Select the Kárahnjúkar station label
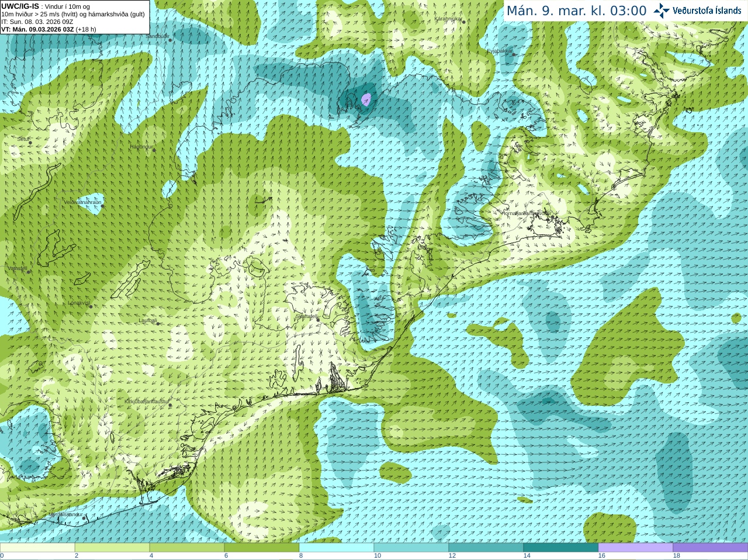The image size is (748, 560). 448,19
